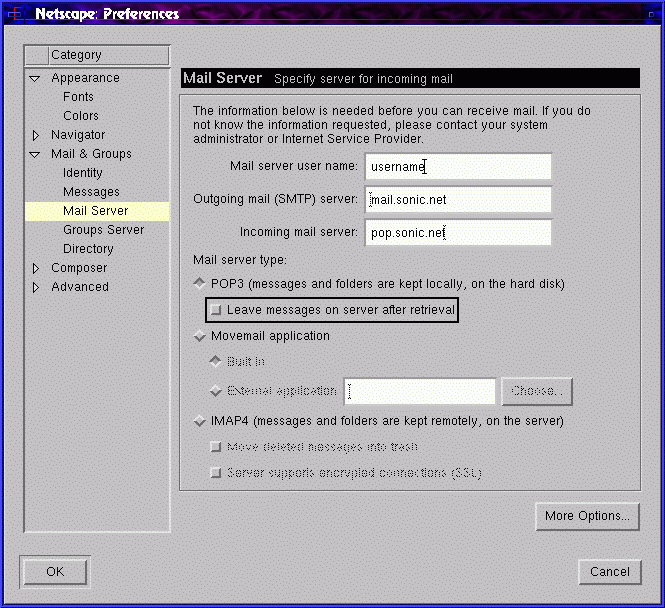This screenshot has width=665, height=608.
Task: Click the Outgoing mail SMTP server field
Action: [458, 200]
